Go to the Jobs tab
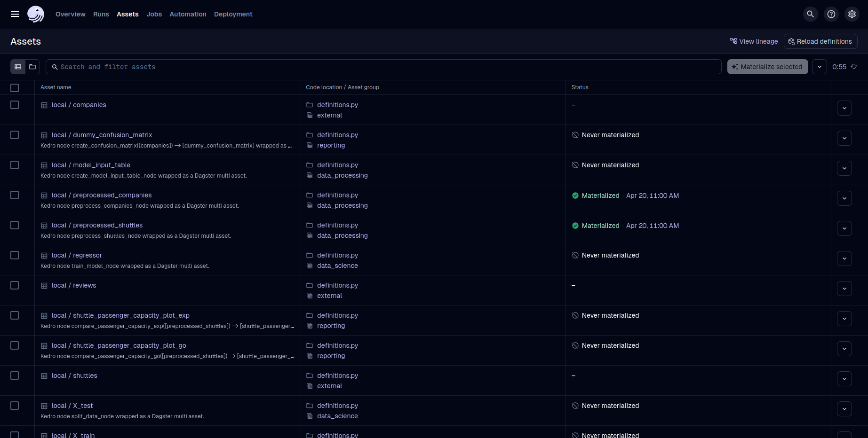The image size is (868, 438). [x=154, y=14]
